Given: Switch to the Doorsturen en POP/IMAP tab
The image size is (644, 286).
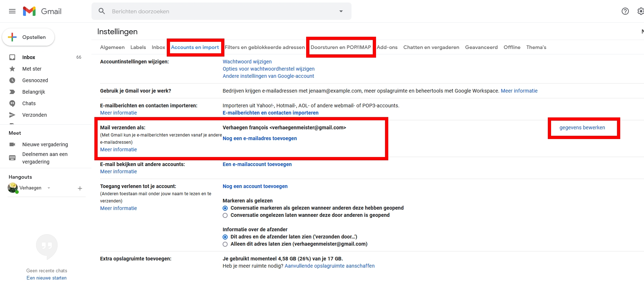Looking at the screenshot, I should click(340, 47).
